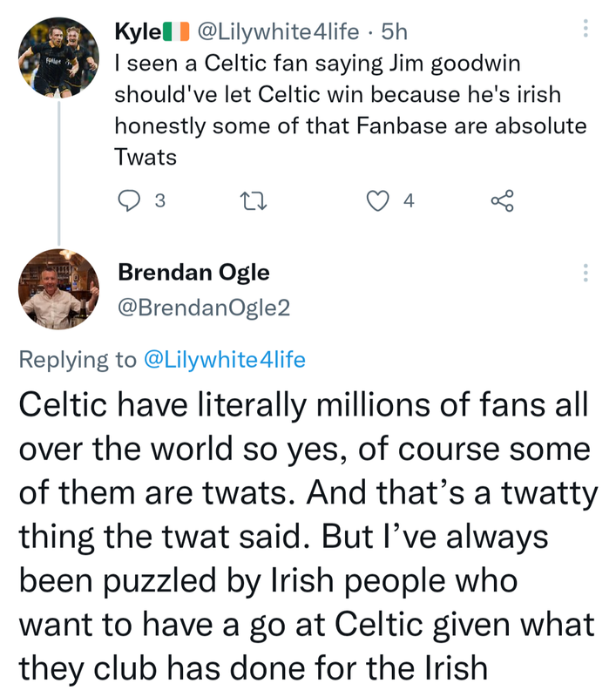This screenshot has width=616, height=697.
Task: Click the @BrendanOgle2 handle
Action: [x=204, y=308]
